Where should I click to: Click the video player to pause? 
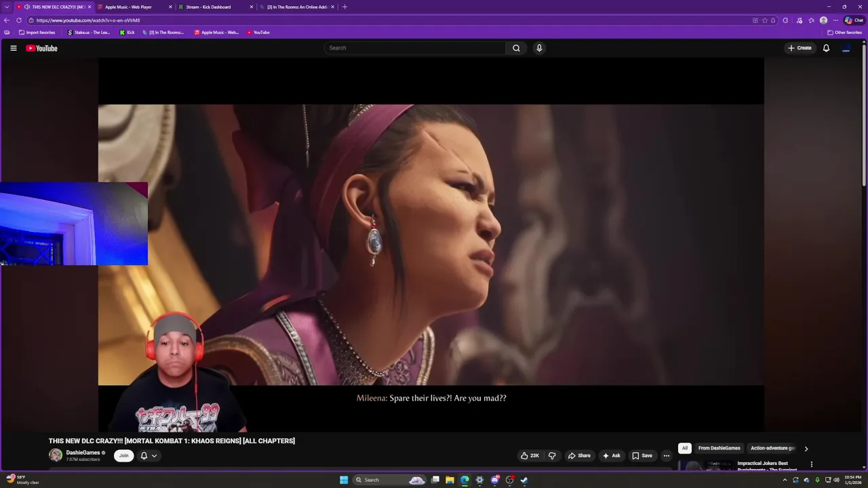(x=431, y=244)
